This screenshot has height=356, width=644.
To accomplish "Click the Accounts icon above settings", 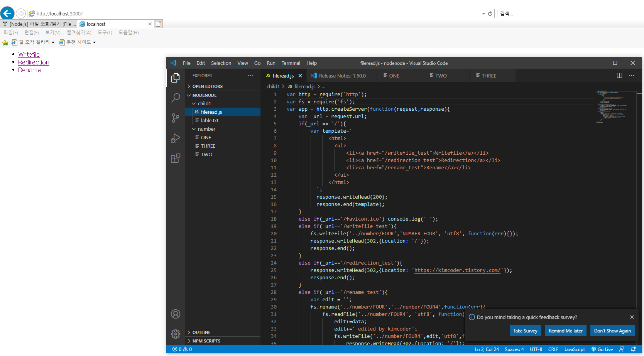I will [176, 314].
